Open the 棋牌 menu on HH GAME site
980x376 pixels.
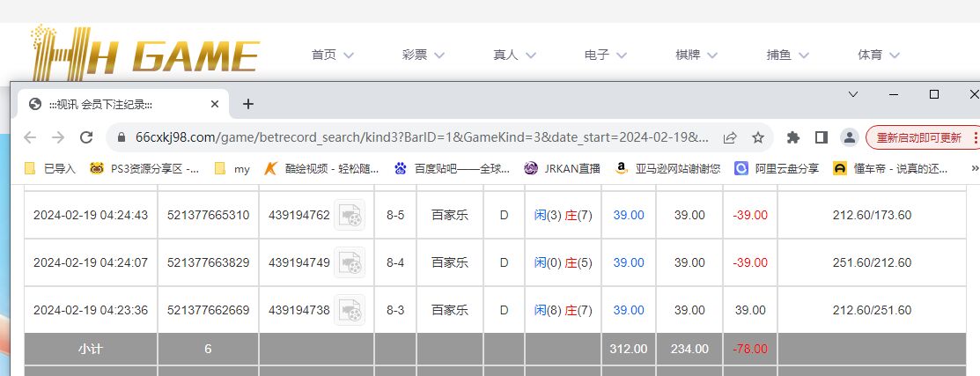pyautogui.click(x=696, y=55)
